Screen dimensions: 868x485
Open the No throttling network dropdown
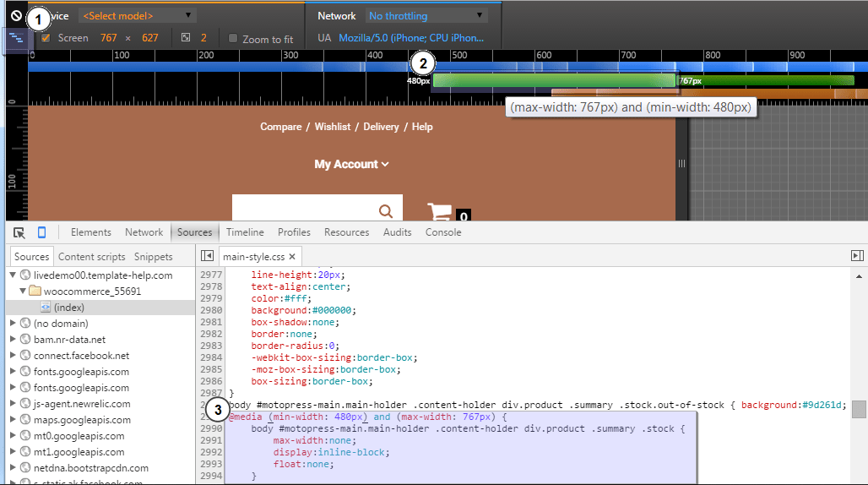pyautogui.click(x=426, y=15)
